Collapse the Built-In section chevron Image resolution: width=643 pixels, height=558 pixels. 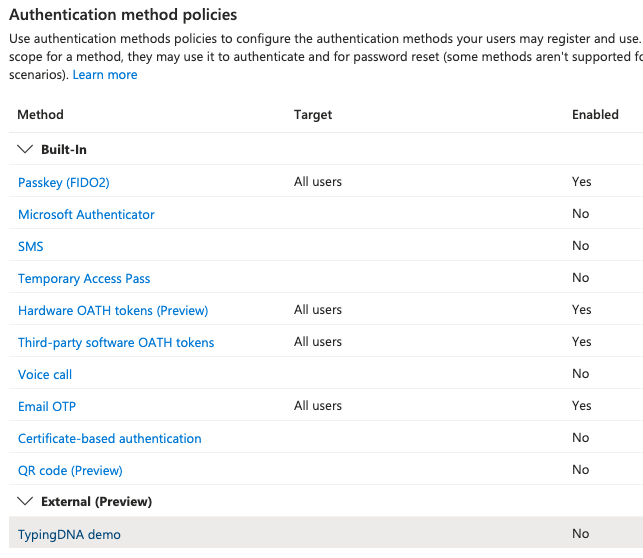tap(25, 149)
